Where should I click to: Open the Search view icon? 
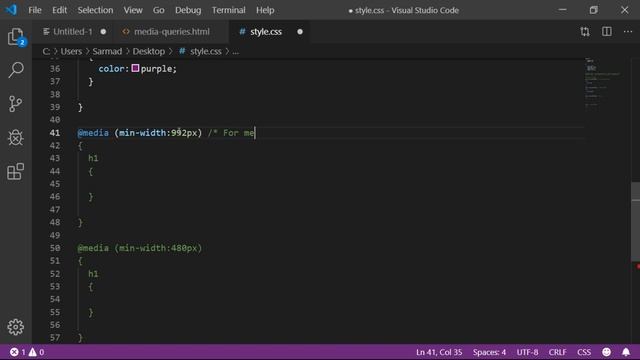coord(16,70)
